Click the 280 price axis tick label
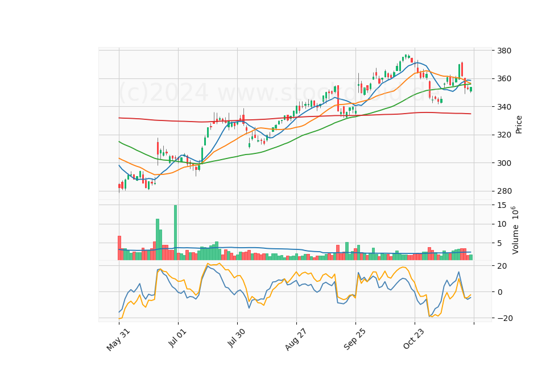546x392 pixels. click(504, 191)
